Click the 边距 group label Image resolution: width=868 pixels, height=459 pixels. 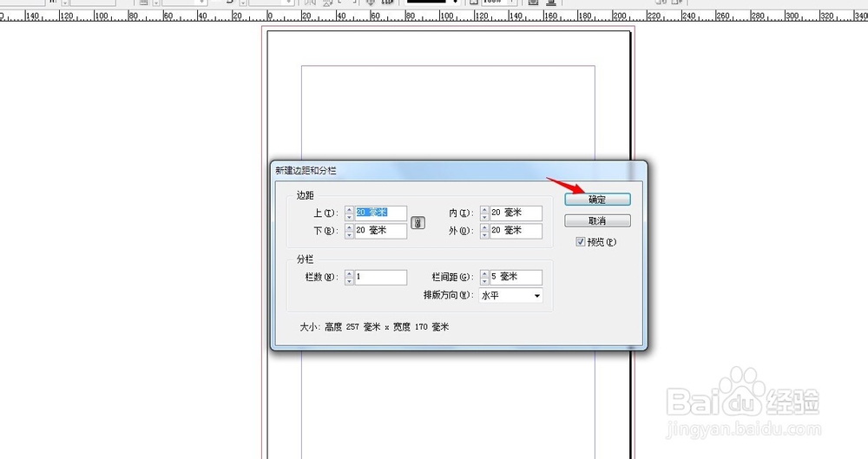click(x=305, y=195)
